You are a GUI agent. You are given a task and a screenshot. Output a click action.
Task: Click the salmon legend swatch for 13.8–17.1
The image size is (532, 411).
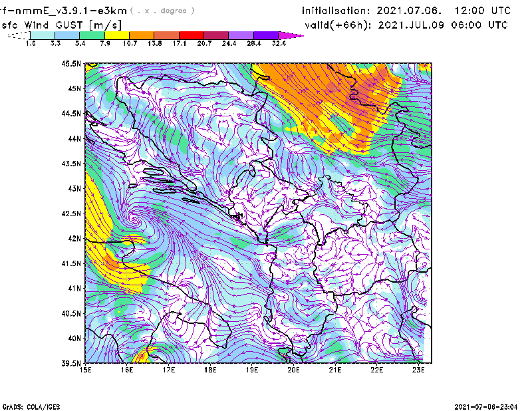[167, 35]
